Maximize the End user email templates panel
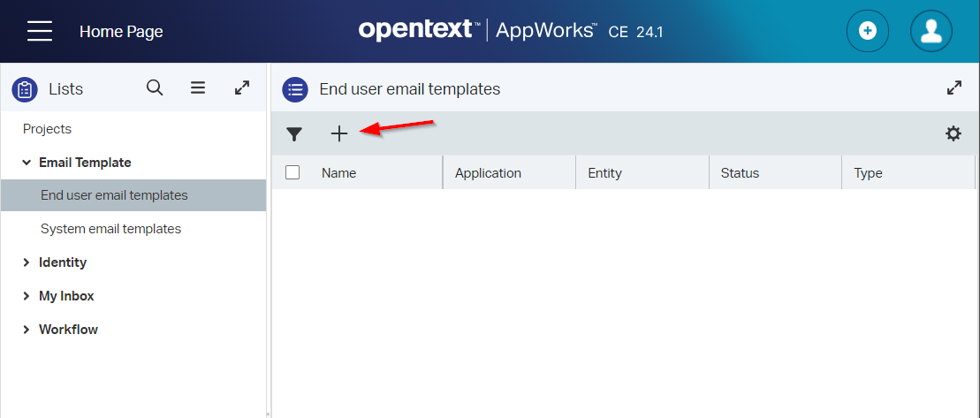The image size is (980, 418). (x=954, y=87)
